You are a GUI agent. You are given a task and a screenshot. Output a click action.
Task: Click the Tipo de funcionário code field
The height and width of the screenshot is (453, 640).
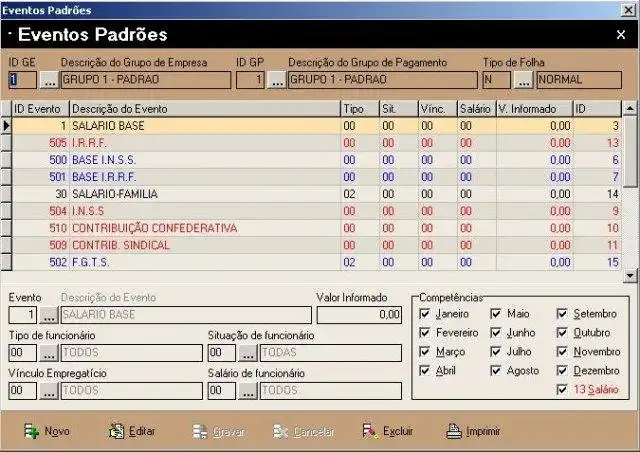pos(22,353)
